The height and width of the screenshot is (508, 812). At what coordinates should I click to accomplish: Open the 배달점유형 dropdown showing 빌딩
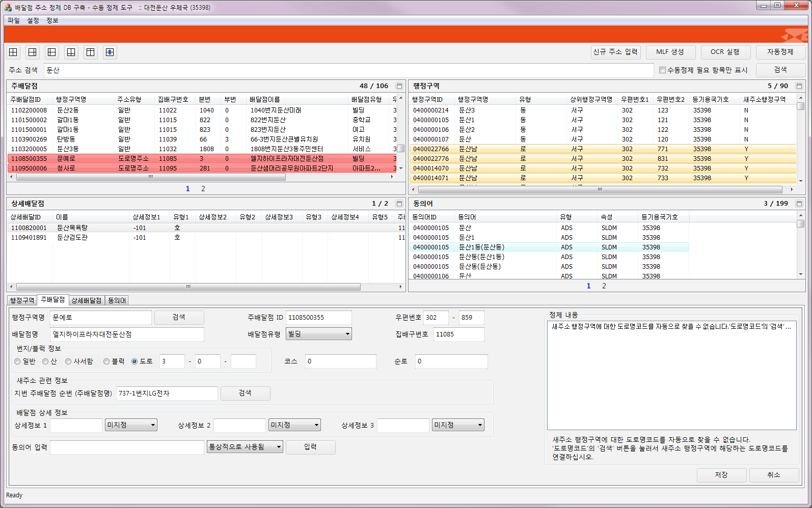[319, 334]
